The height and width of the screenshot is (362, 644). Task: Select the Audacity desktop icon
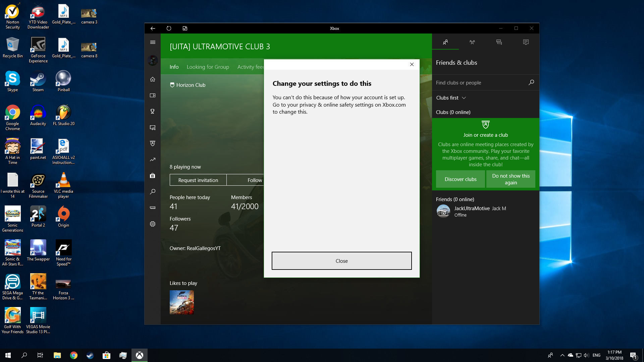click(x=38, y=115)
